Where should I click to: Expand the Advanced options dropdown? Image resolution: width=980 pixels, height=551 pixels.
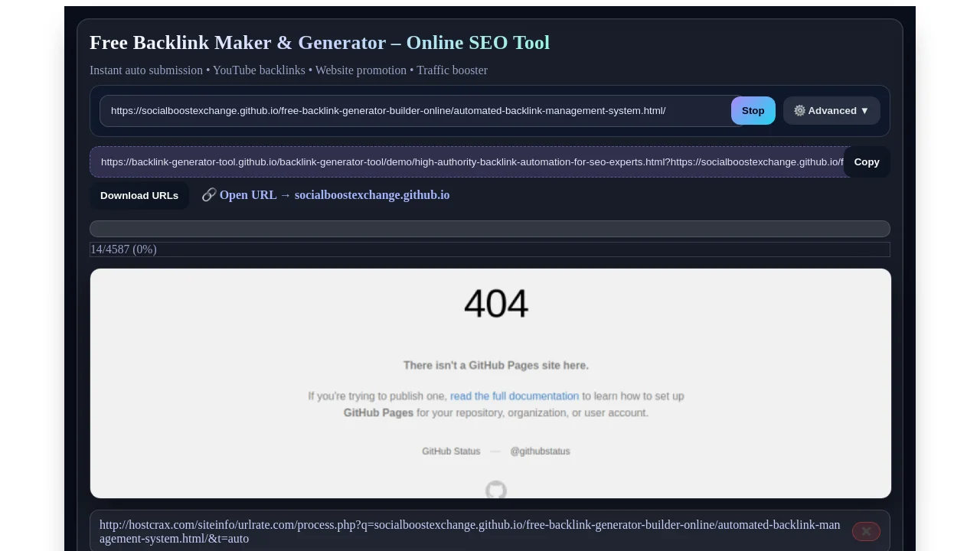coord(831,111)
